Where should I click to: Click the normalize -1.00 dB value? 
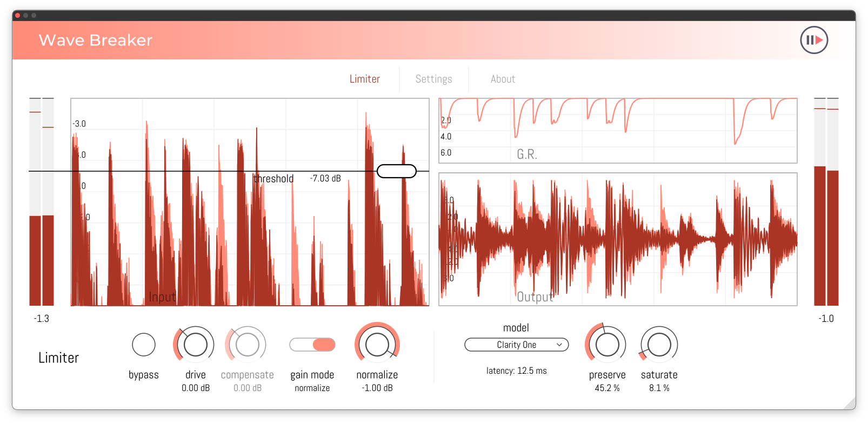377,388
